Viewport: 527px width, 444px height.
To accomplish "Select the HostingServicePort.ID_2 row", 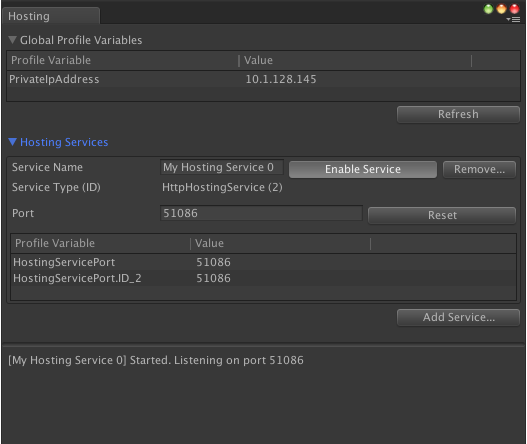I will click(264, 278).
